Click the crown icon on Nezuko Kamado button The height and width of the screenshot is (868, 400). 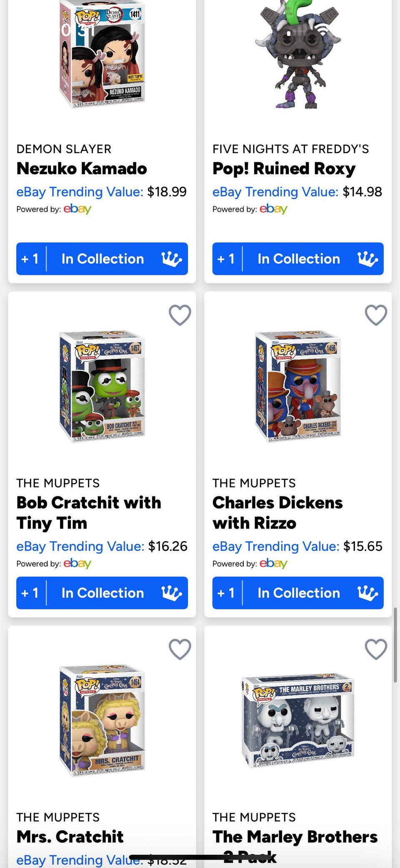point(172,259)
